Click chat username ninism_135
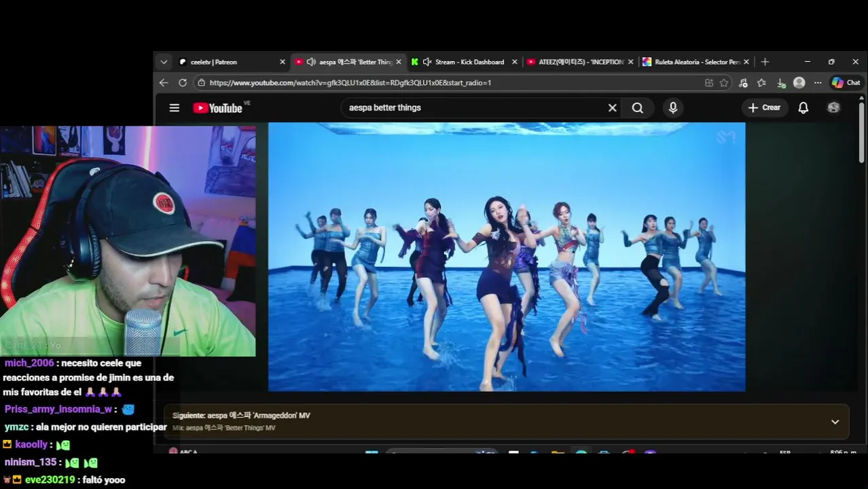The image size is (868, 489). pyautogui.click(x=31, y=463)
